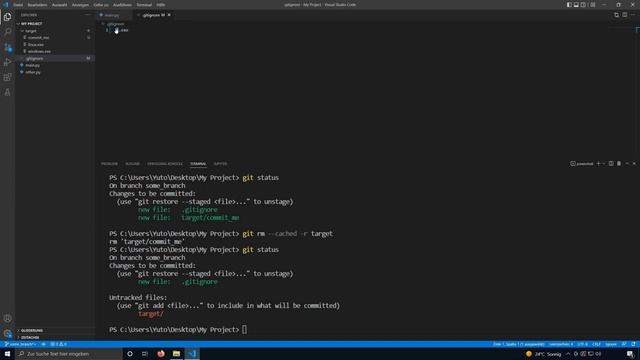Screen dimensions: 640x360
Task: Toggle panel layout icon in title bar
Action: 576,4
